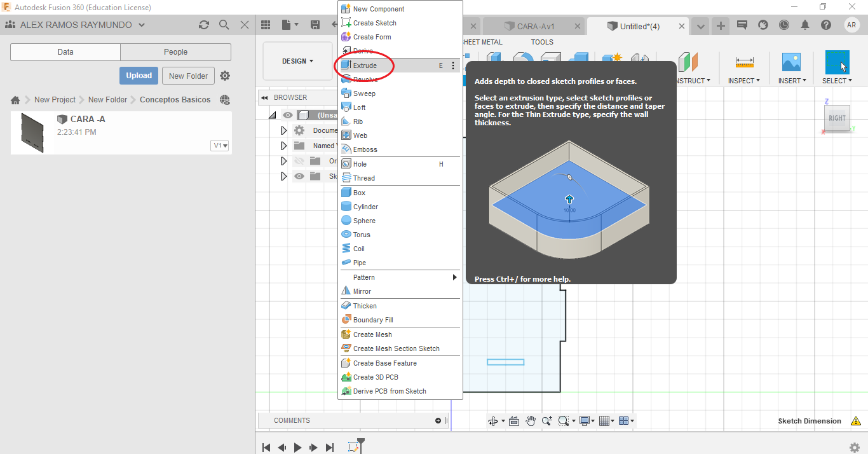Screen dimensions: 868x454
Task: Select the Pipe command
Action: pyautogui.click(x=400, y=263)
